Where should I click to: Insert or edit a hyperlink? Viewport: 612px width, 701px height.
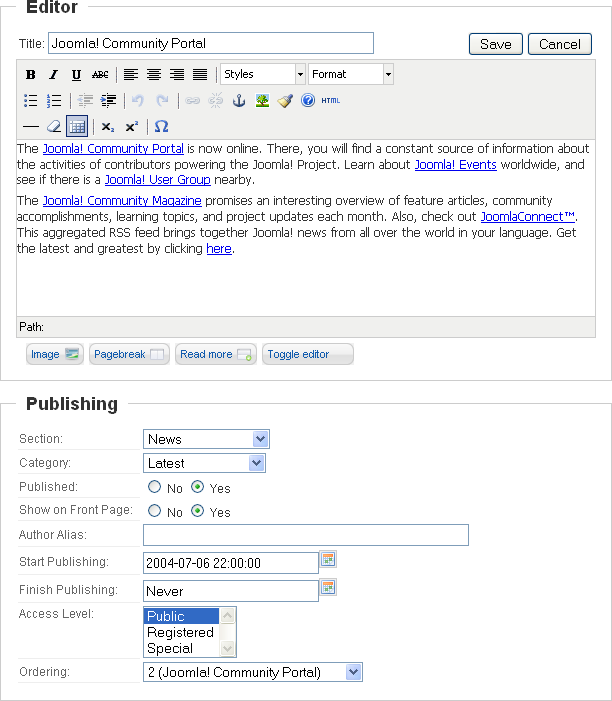(192, 101)
